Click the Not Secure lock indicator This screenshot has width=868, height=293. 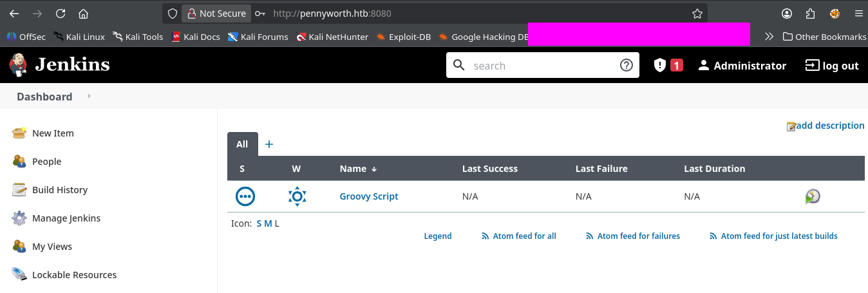point(216,13)
